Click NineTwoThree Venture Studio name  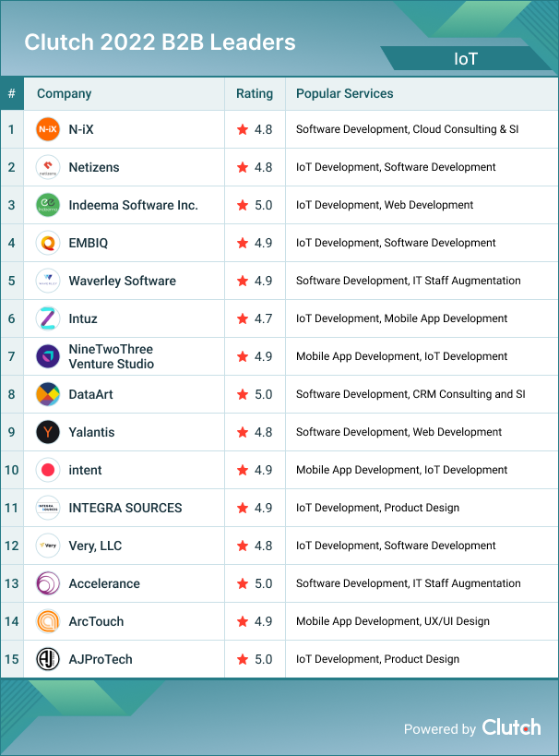[112, 356]
